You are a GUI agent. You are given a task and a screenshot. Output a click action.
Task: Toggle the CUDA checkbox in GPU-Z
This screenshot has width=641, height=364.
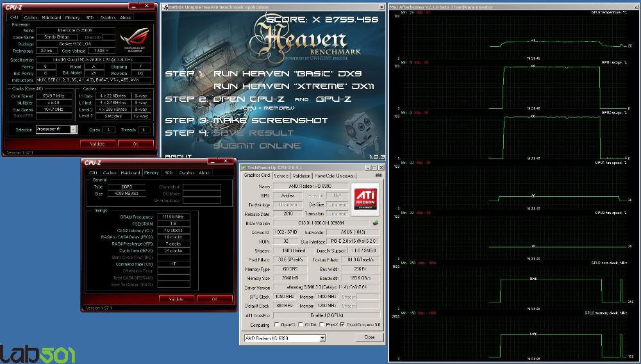pos(301,325)
